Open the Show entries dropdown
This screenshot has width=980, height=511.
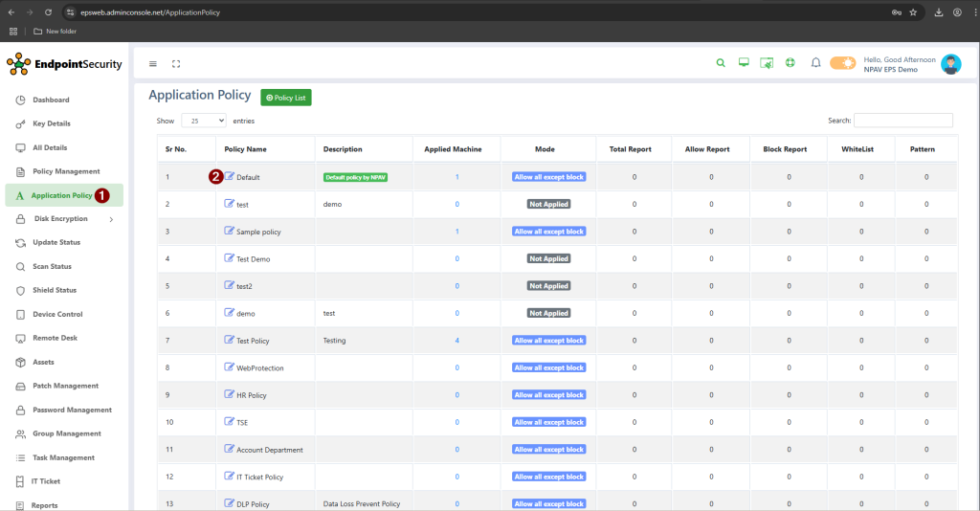point(203,121)
